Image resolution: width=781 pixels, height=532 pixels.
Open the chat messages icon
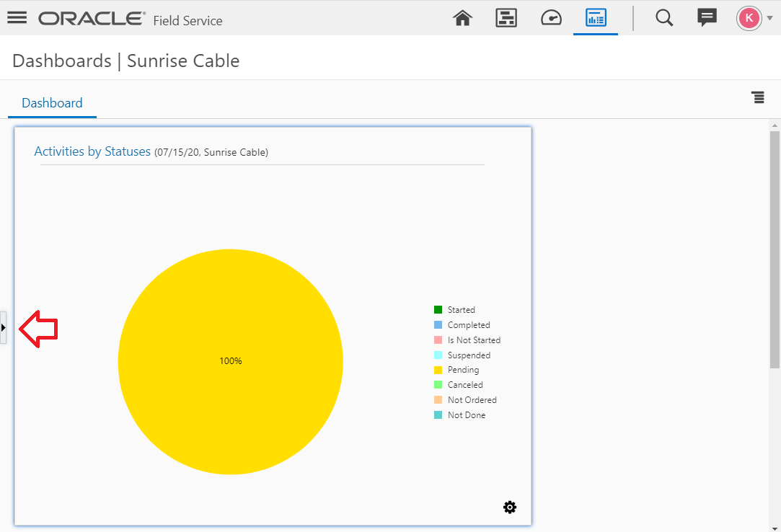tap(707, 18)
